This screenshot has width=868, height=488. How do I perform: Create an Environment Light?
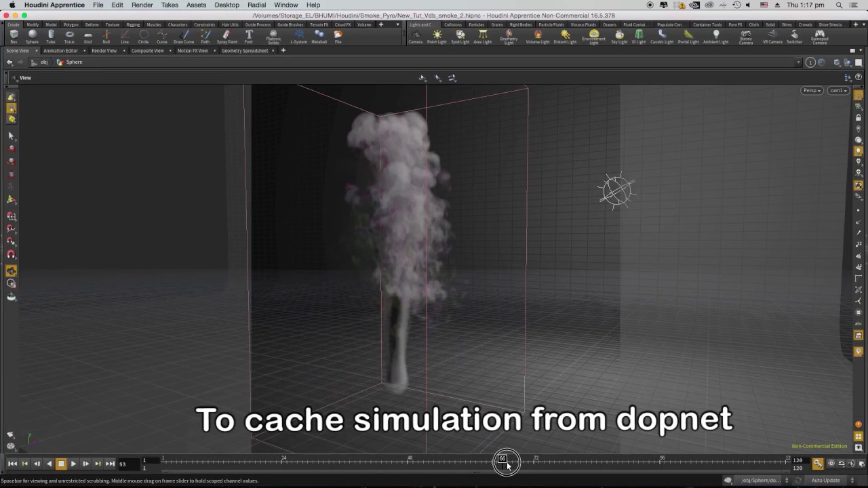(594, 37)
